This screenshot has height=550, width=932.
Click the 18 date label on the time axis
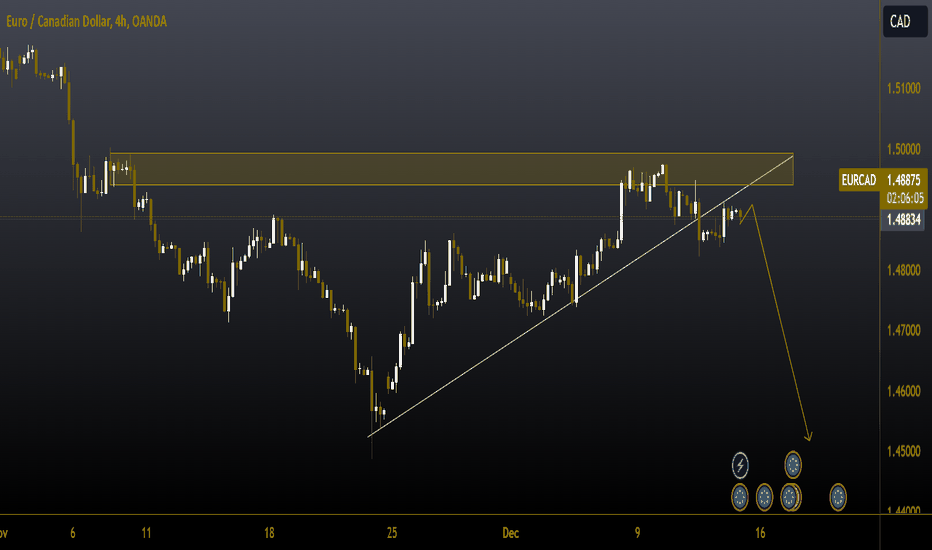pos(269,533)
